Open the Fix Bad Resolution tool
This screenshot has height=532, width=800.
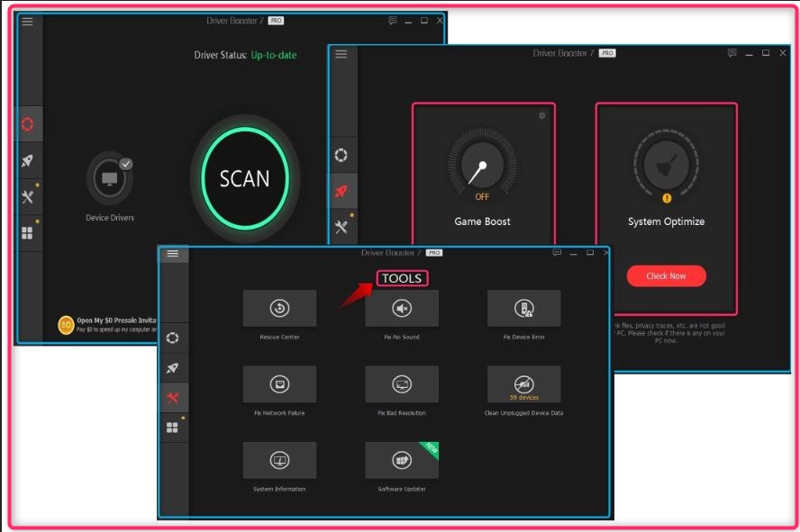pos(402,384)
